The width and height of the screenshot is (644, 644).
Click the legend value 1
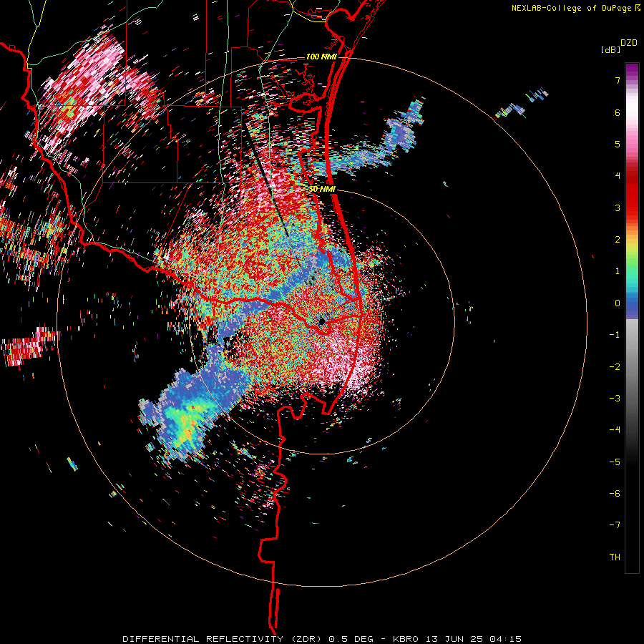point(618,271)
